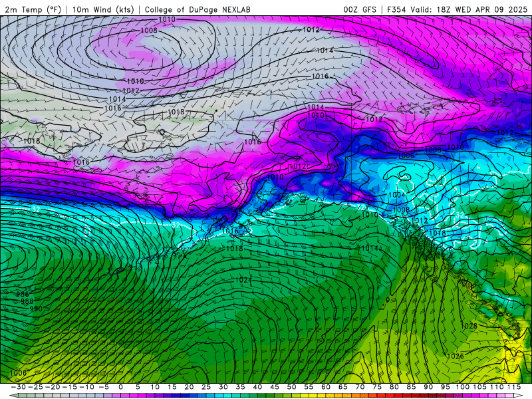This screenshot has height=399, width=532.
Task: Click the 1026 isobar label
Action: pos(456,356)
